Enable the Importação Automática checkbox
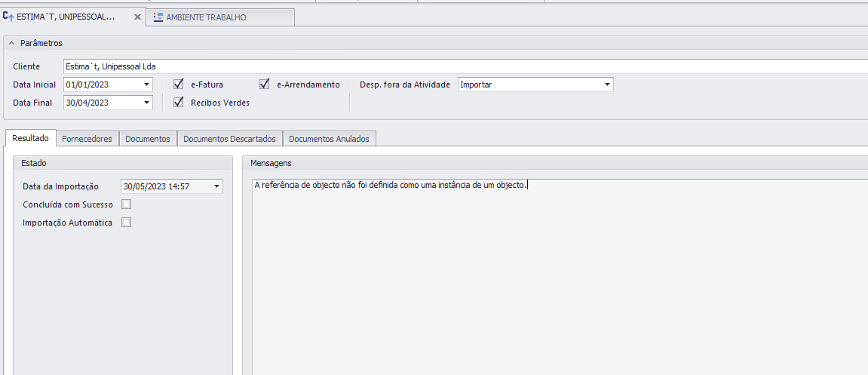Viewport: 868px width, 375px height. 127,223
